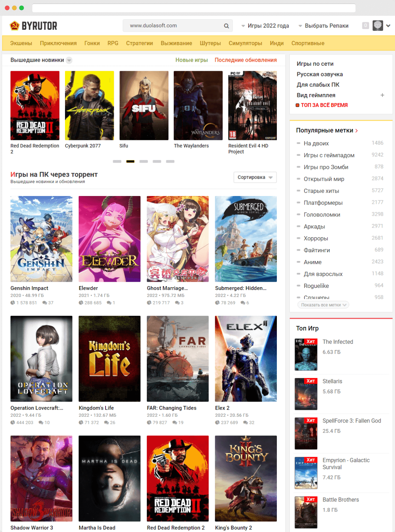Click the comments icon under Elex 2

tap(245, 423)
